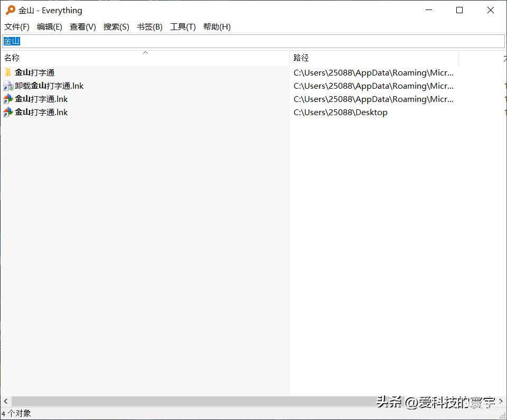Viewport: 507px width, 420px height.
Task: Minimize the Everything window
Action: tap(429, 10)
